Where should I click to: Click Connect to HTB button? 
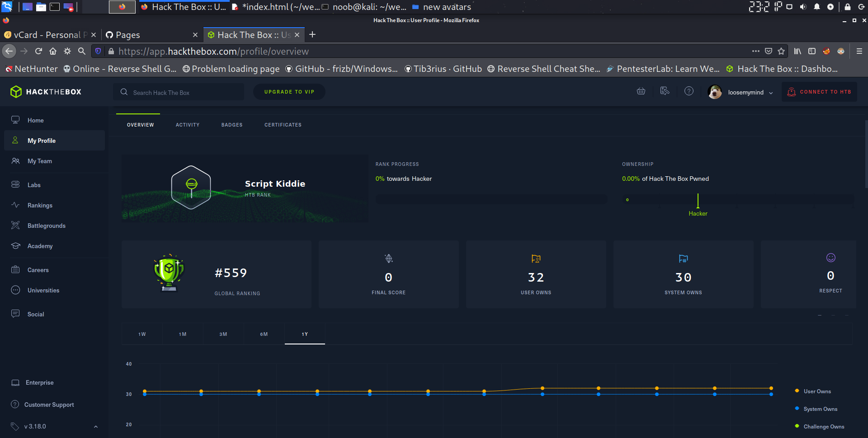[820, 92]
